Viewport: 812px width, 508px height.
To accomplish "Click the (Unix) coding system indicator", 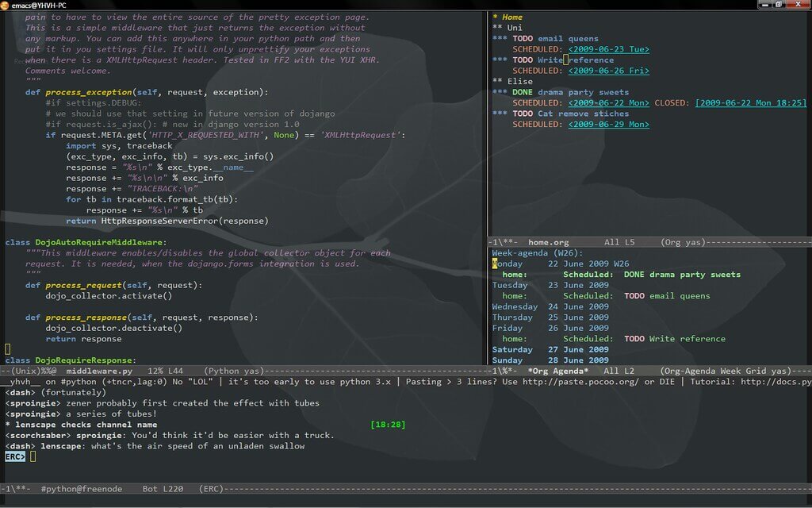I will (x=17, y=370).
